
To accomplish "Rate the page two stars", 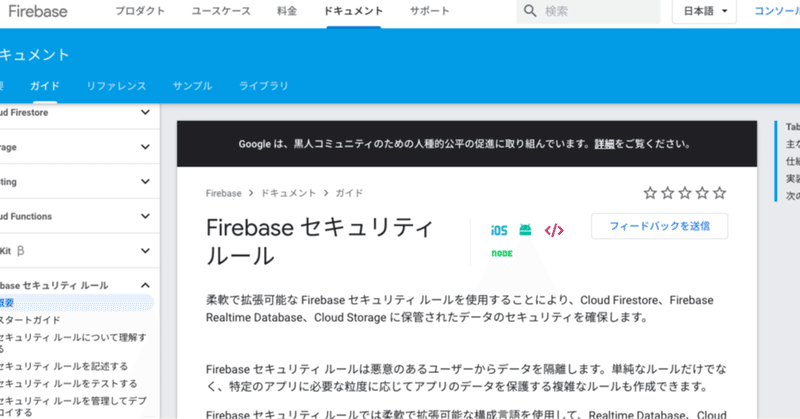I will (x=667, y=193).
